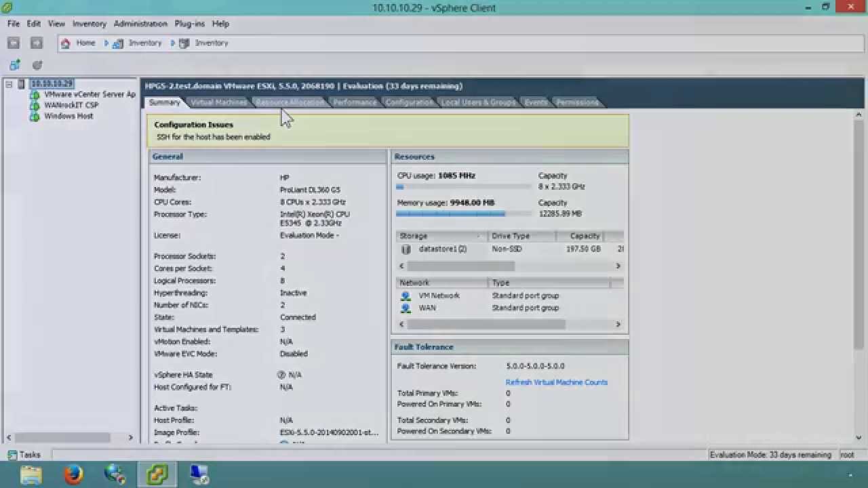Click the vSphere Client taskbar icon
The image size is (868, 488).
point(157,474)
